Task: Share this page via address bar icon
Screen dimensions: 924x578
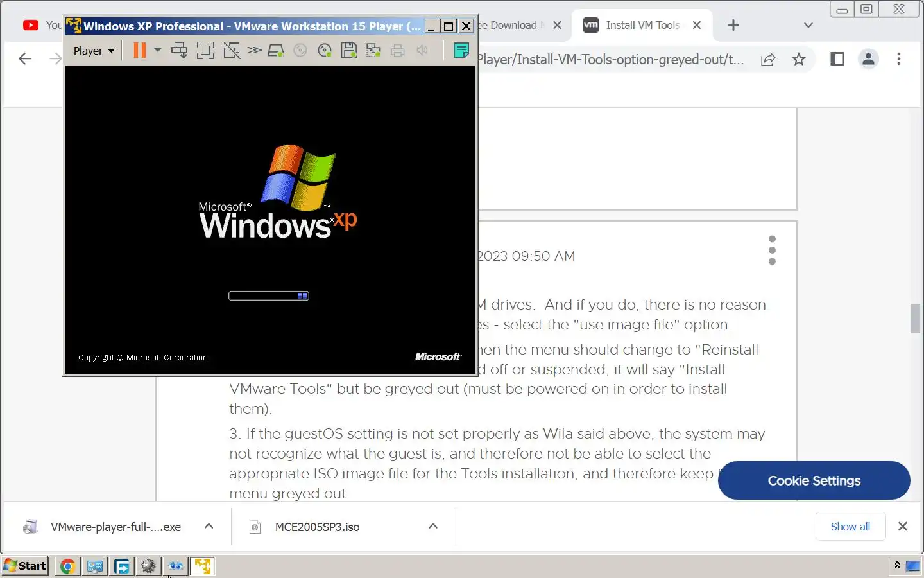Action: pyautogui.click(x=768, y=60)
